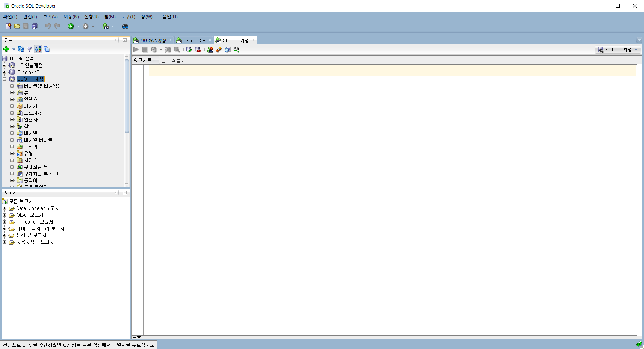Expand the 사용자정의 보고서 folder
Screen dimensions: 644x349
click(5, 242)
